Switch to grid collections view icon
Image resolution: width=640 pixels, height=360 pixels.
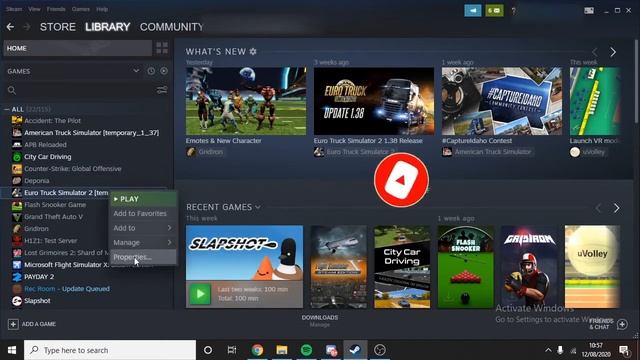point(162,48)
